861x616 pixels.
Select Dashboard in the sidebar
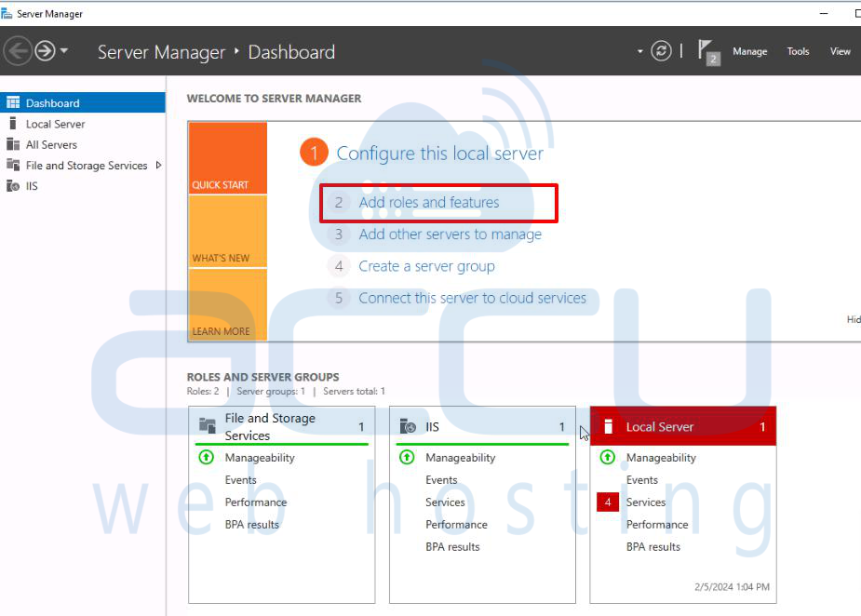click(82, 102)
